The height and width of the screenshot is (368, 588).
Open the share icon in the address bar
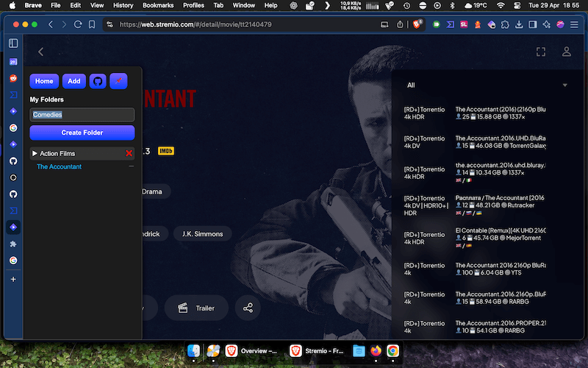point(400,24)
